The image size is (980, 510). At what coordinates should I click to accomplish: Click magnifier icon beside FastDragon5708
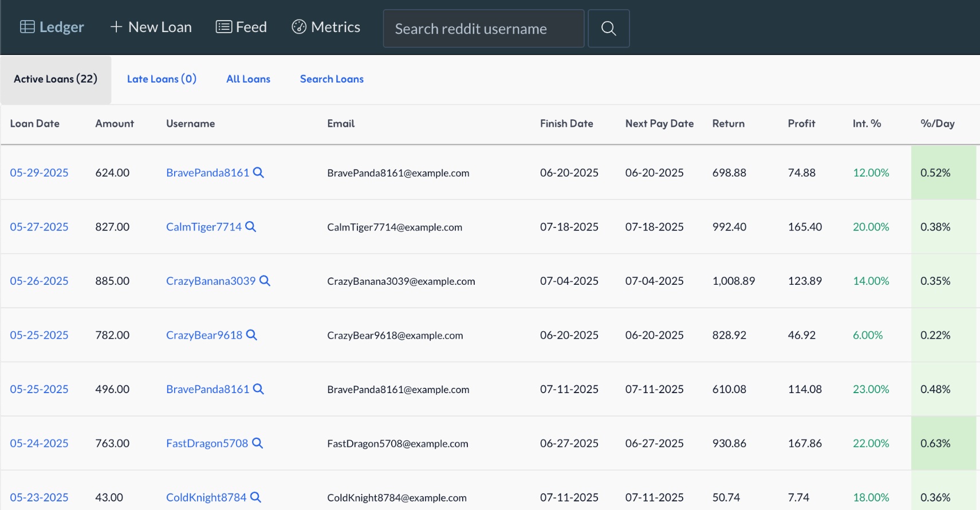[x=257, y=444]
